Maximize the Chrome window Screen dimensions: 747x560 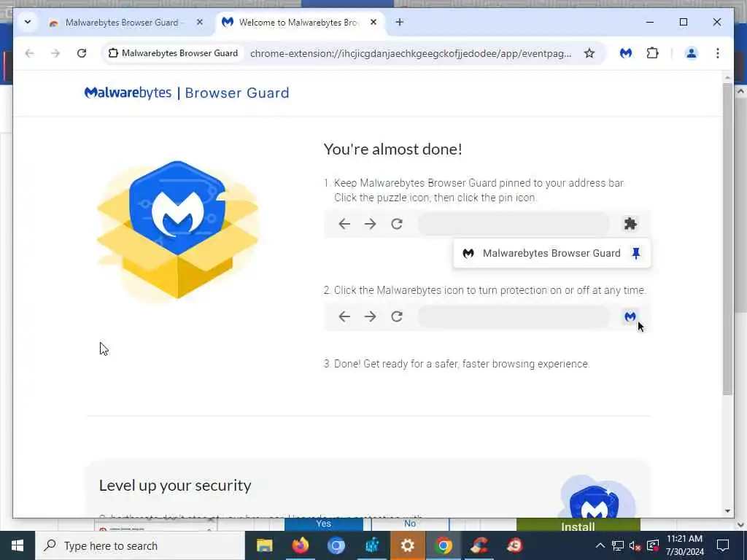pyautogui.click(x=683, y=22)
